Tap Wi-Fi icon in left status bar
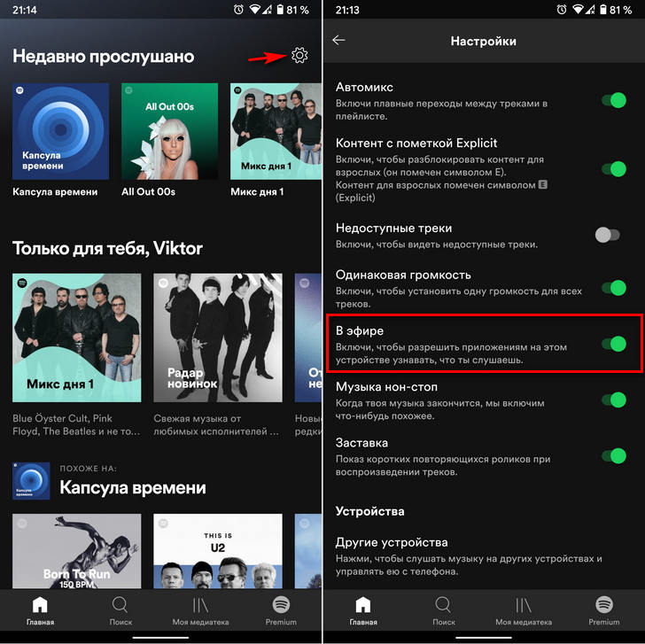The image size is (645, 644). 255,10
